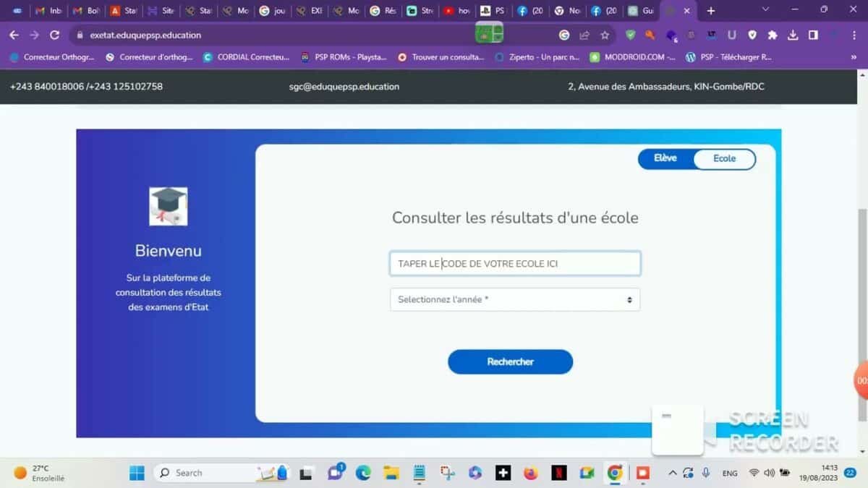Screen dimensions: 868x488
Task: Open the Downloads icon in browser toolbar
Action: [792, 35]
